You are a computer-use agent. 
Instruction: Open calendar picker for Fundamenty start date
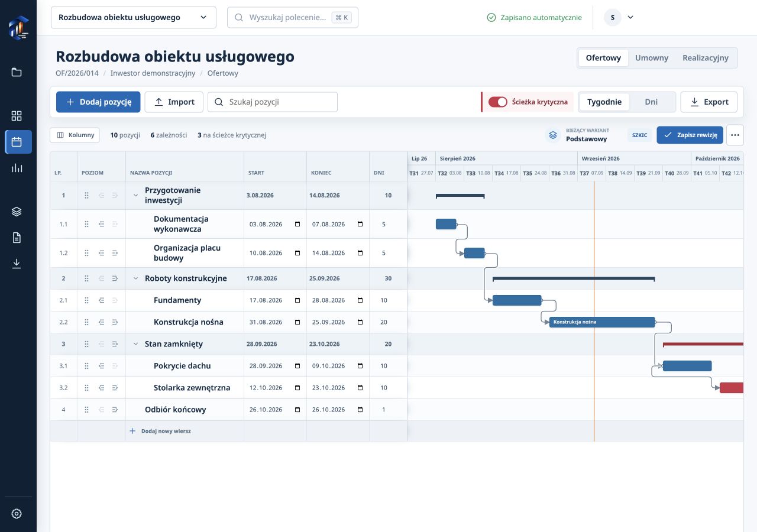point(297,300)
